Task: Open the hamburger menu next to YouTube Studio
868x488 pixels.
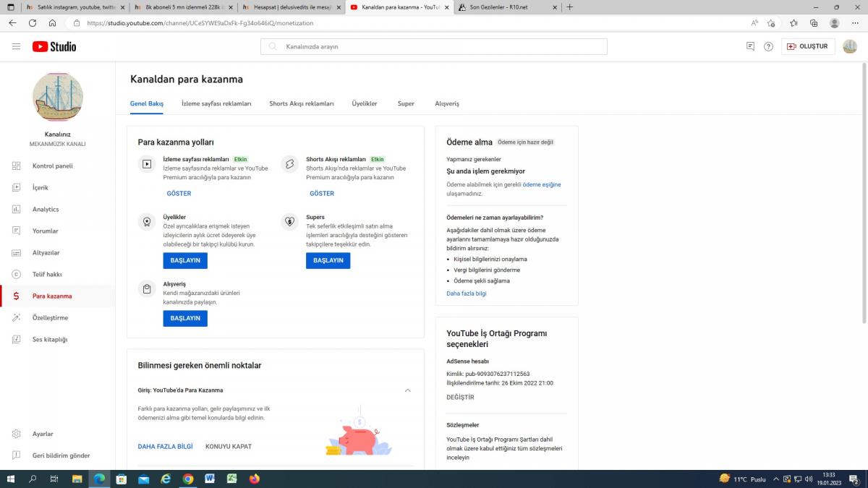Action: pos(16,46)
